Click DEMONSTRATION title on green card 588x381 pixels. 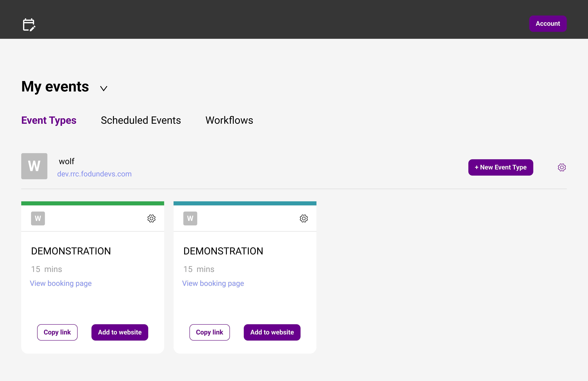71,251
